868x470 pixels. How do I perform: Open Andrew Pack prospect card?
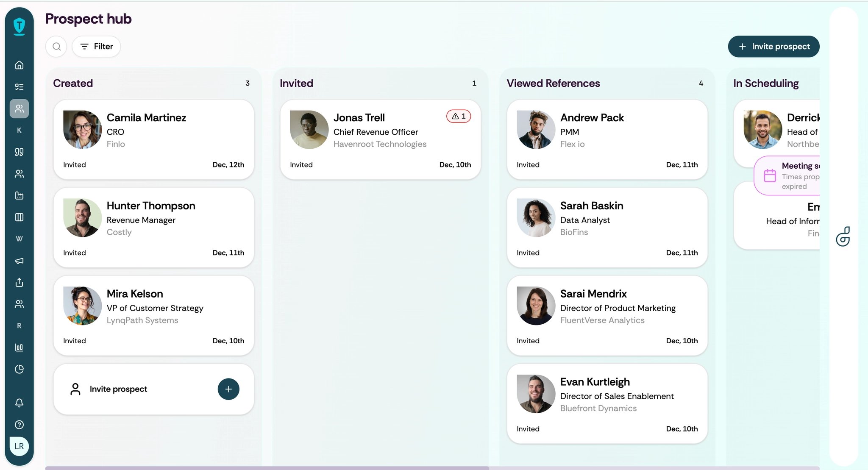607,139
